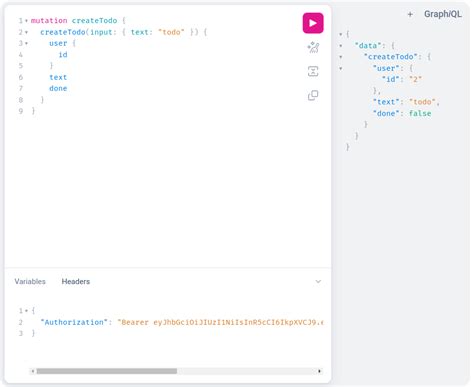Click the horizontal scrollbar thumb in headers editor

[107, 371]
